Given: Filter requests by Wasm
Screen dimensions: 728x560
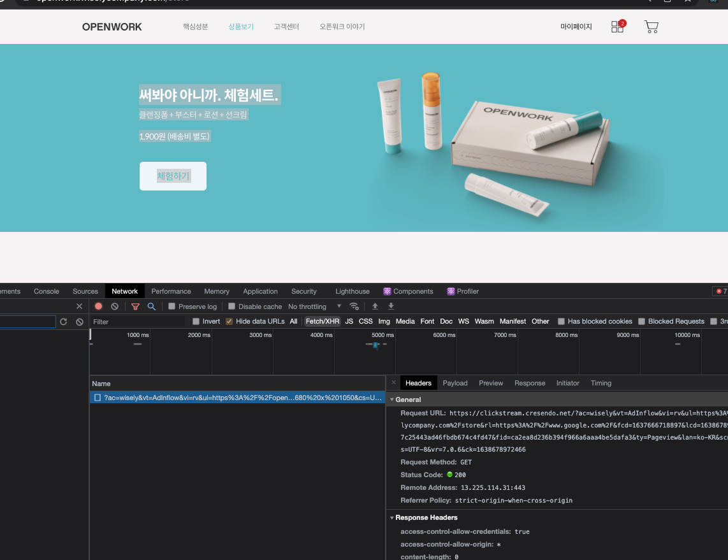Looking at the screenshot, I should [484, 321].
